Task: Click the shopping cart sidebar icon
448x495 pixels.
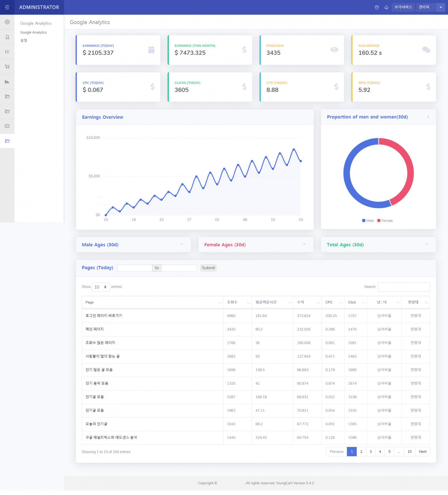Action: point(7,67)
